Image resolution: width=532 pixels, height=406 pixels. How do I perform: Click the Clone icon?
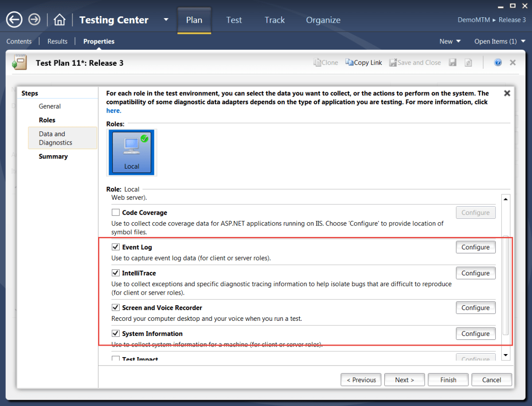pos(326,62)
